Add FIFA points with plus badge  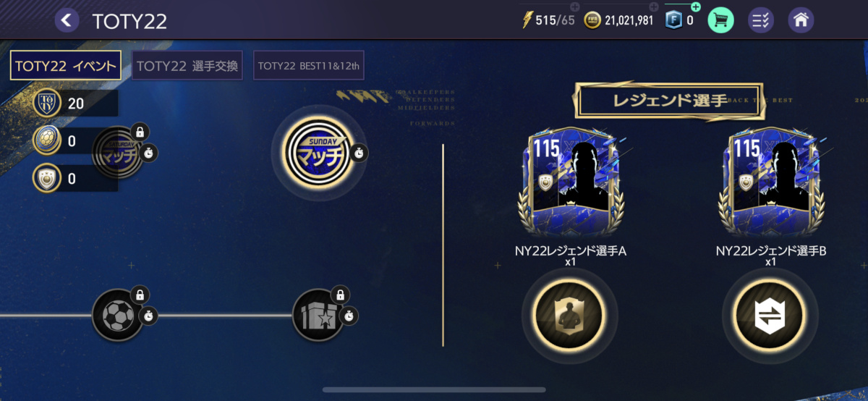point(695,7)
